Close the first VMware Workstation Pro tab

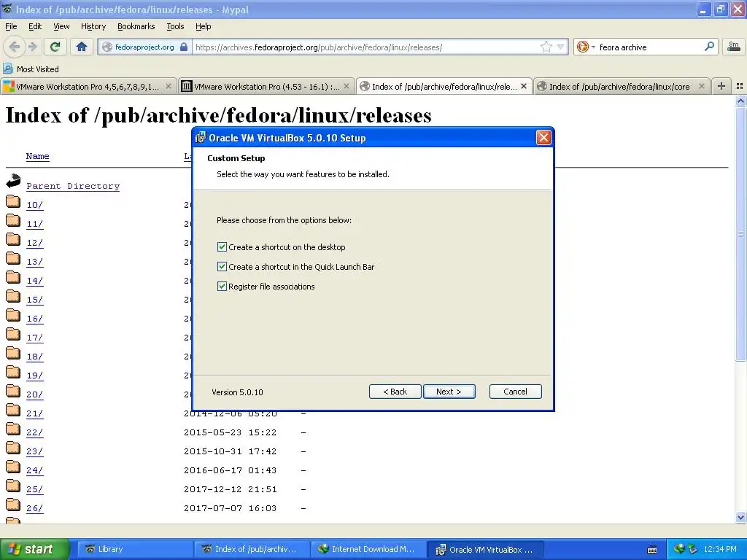tap(169, 86)
